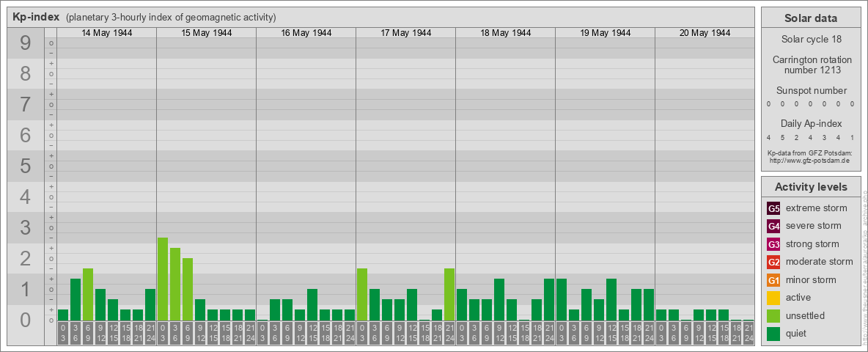Click the Kp scale number '9'

pos(26,43)
